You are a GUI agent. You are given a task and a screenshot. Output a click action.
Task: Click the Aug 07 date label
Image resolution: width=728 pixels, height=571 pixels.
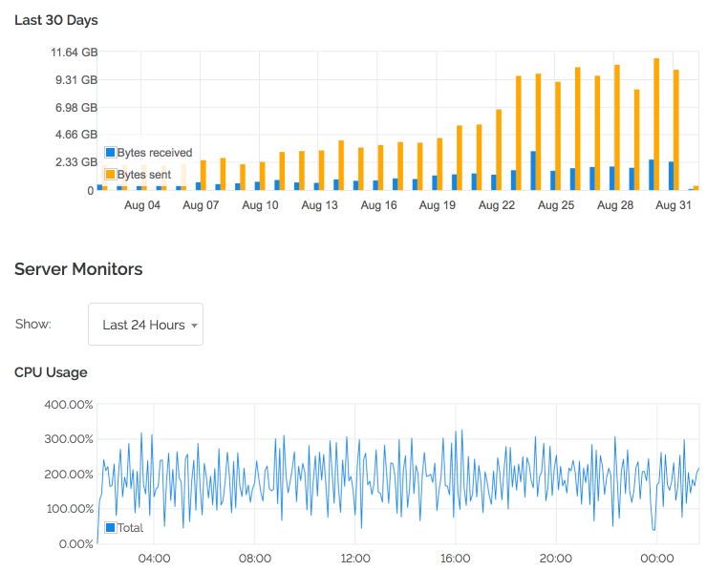(201, 205)
